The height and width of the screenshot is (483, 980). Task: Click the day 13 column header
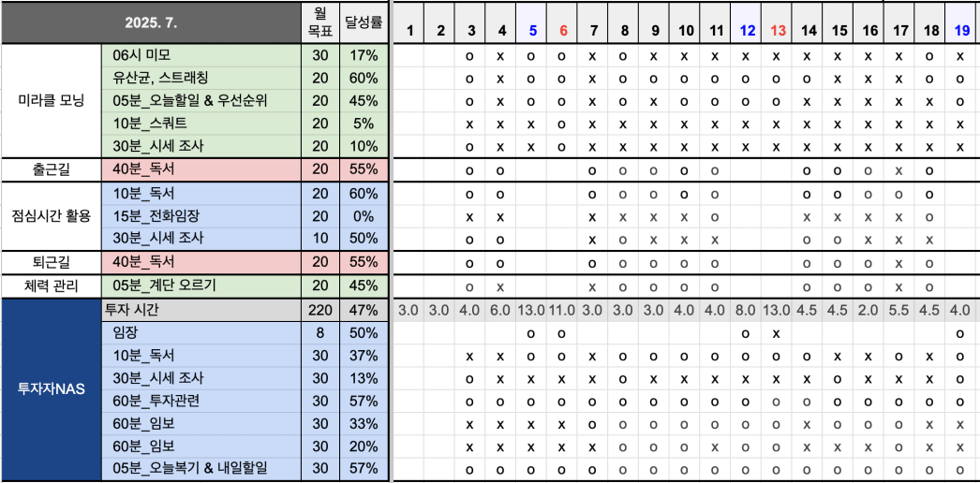tap(778, 31)
